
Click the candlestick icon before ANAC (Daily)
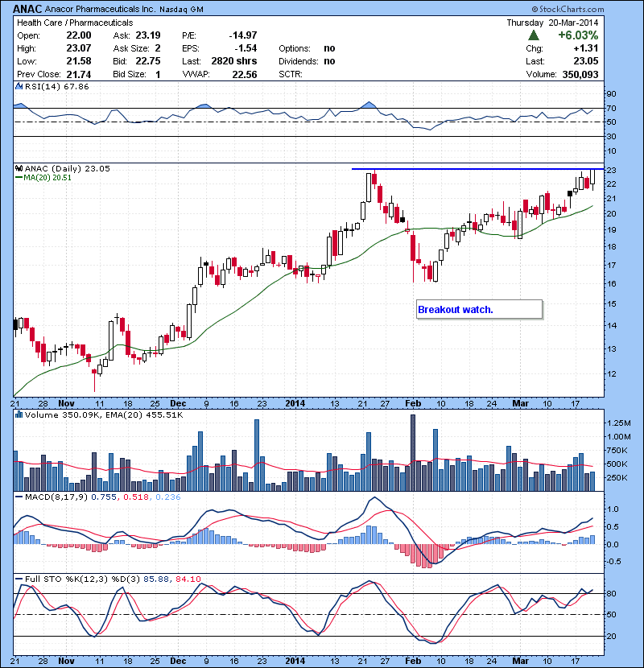click(19, 168)
